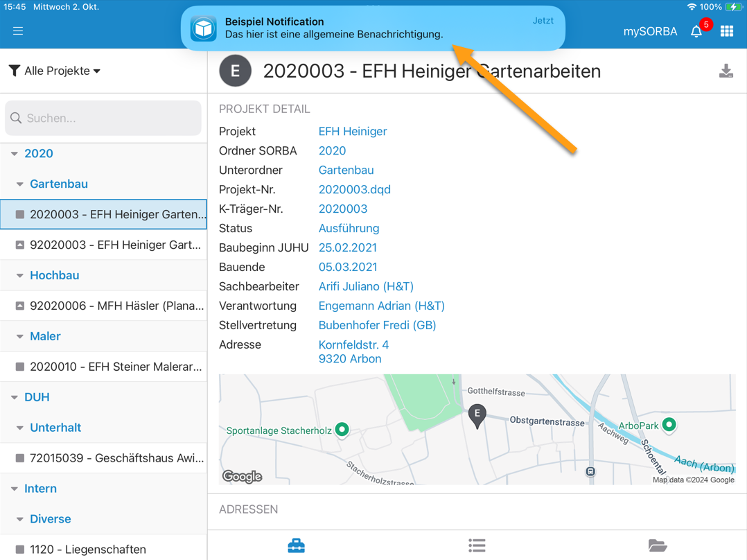Viewport: 747px width, 560px height.
Task: Open the folder tab at bottom
Action: [657, 545]
